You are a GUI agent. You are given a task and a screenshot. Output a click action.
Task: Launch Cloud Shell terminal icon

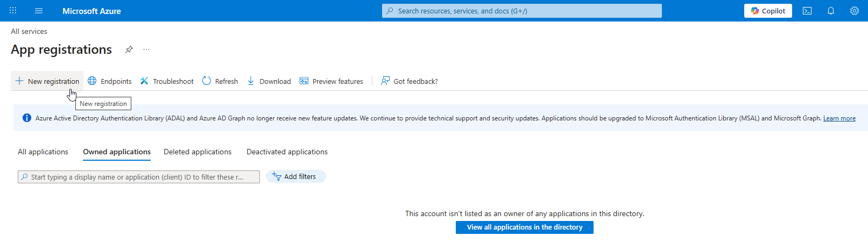pos(807,11)
